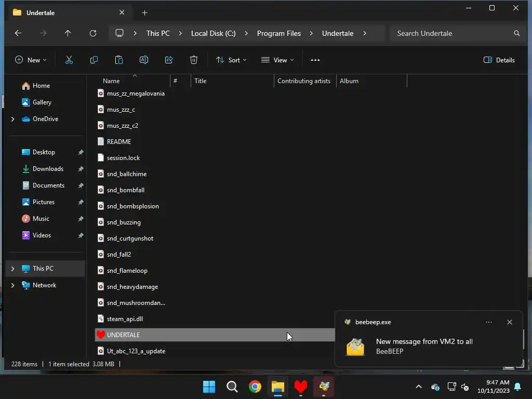The image size is (532, 399).
Task: Click the Copy icon in toolbar
Action: point(94,60)
